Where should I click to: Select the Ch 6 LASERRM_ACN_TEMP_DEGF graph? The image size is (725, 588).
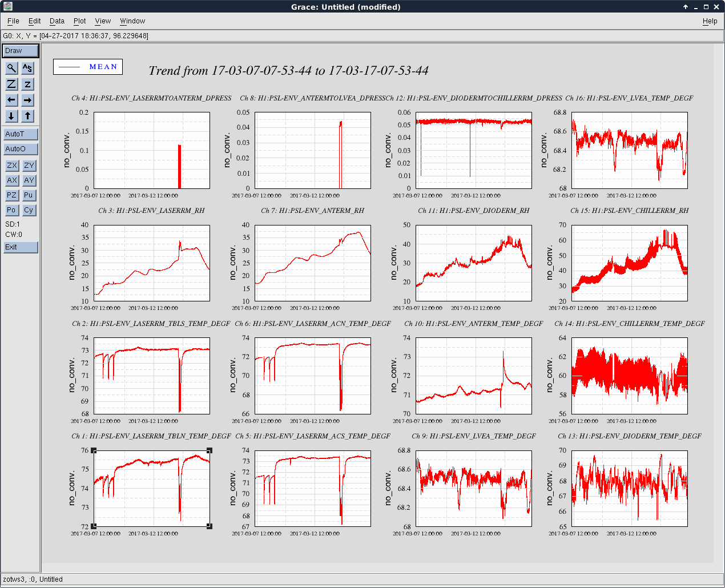click(x=313, y=376)
